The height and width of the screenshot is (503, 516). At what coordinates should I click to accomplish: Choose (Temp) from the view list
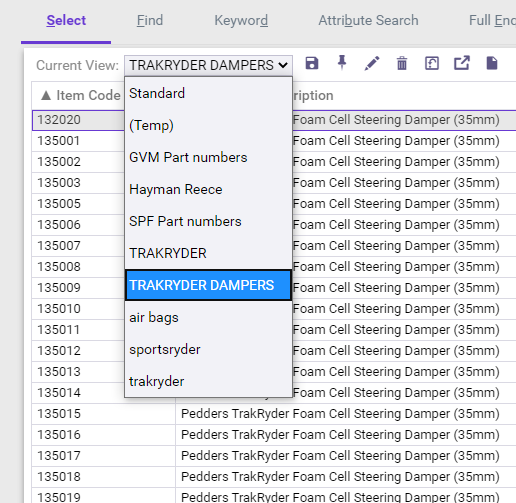tap(208, 125)
